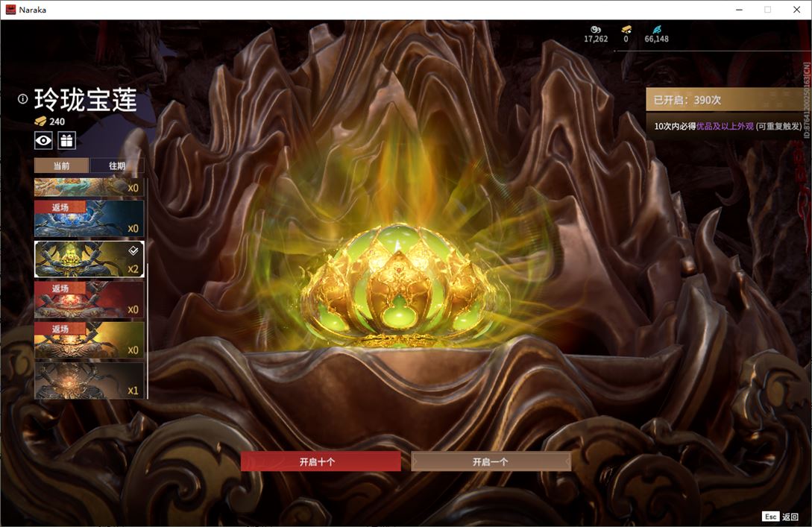812x527 pixels.
Task: Click the gold ingot currency icon above 0
Action: point(626,30)
